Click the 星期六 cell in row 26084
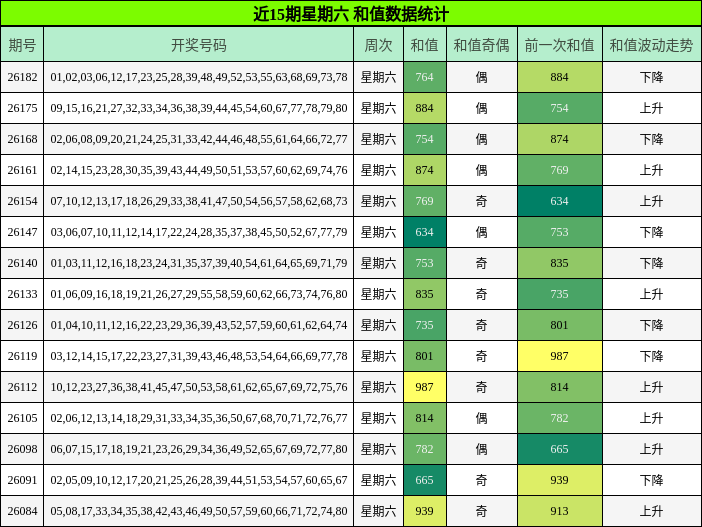The height and width of the screenshot is (527, 702). pos(378,511)
